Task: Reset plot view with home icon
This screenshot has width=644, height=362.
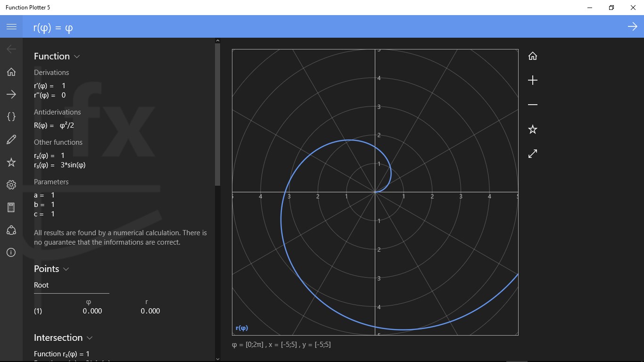Action: click(533, 56)
